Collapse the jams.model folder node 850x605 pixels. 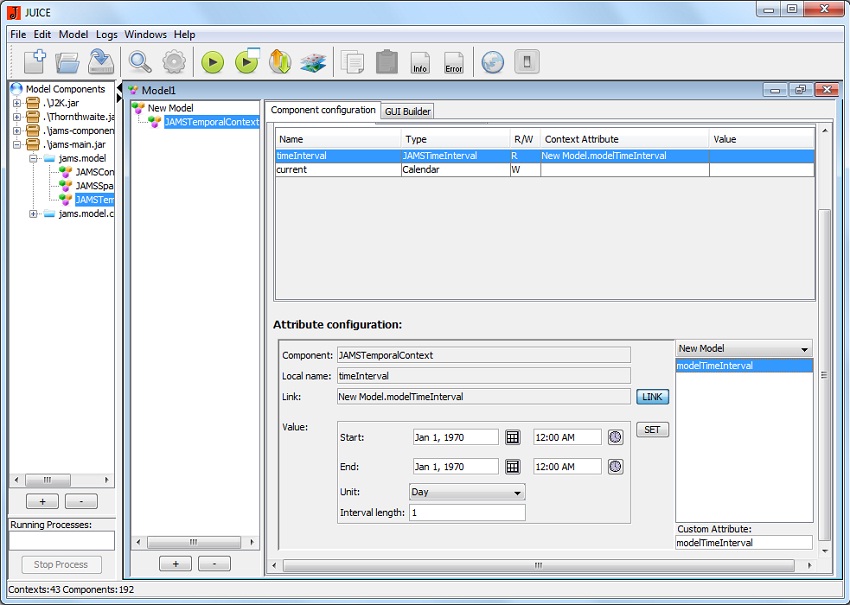click(x=34, y=158)
